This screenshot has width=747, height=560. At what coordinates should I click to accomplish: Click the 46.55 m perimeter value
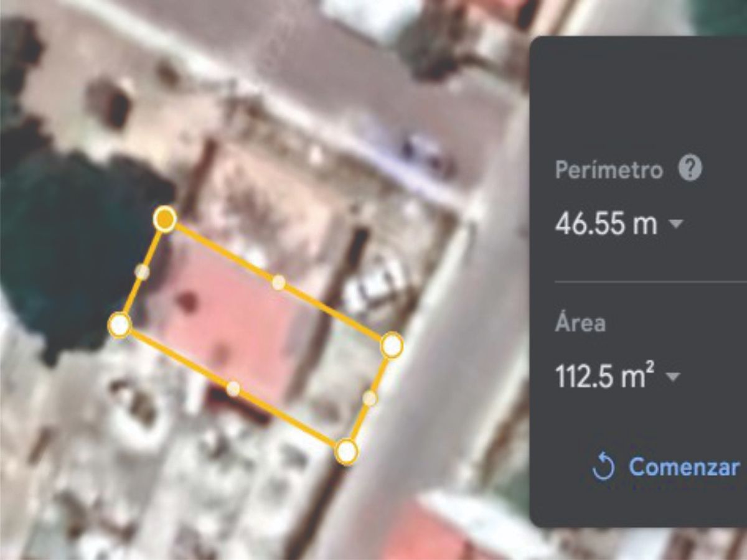pos(606,223)
